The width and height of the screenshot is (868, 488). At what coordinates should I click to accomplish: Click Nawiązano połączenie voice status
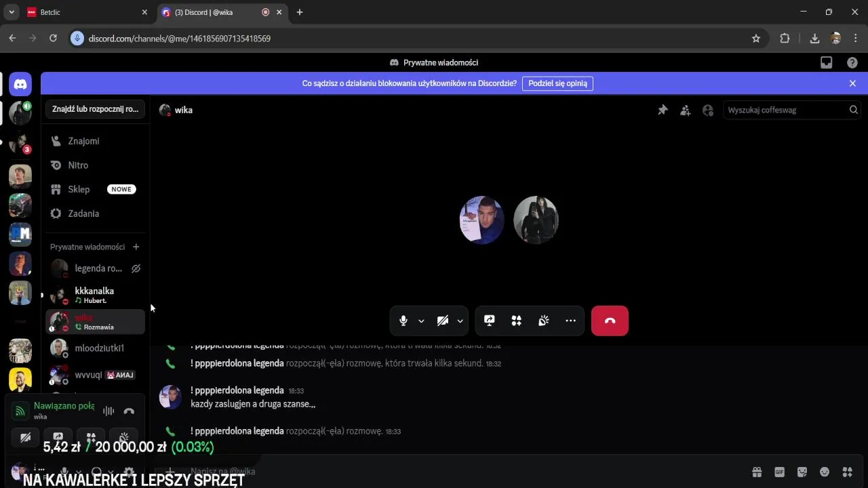64,406
